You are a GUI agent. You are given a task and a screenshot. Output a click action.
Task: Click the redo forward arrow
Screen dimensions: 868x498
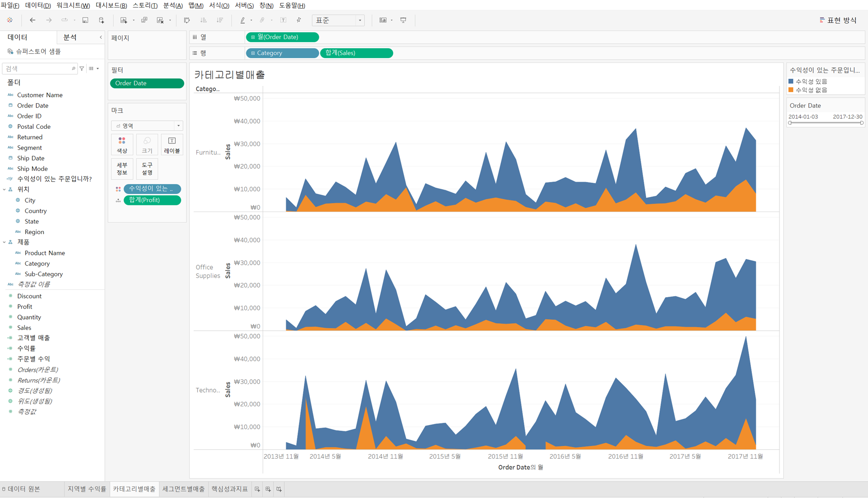[x=49, y=20]
